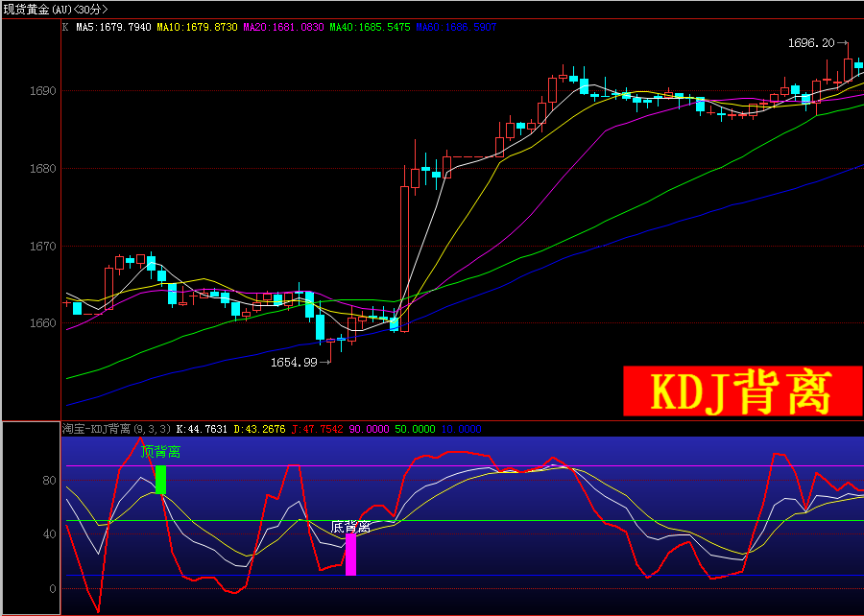Click the 1654.99 low price annotation
The height and width of the screenshot is (616, 864).
pos(294,363)
